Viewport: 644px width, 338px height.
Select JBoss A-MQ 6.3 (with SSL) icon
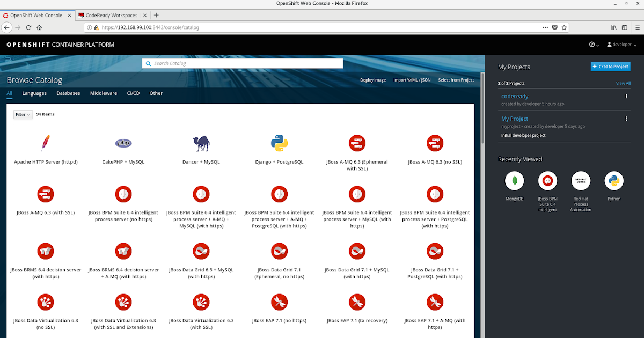pos(46,194)
